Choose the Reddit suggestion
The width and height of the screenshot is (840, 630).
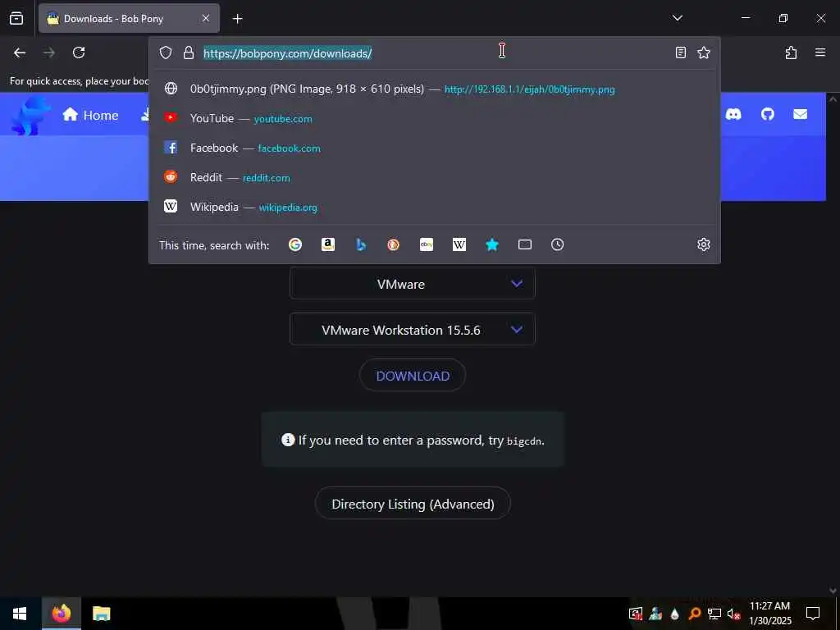click(x=435, y=177)
